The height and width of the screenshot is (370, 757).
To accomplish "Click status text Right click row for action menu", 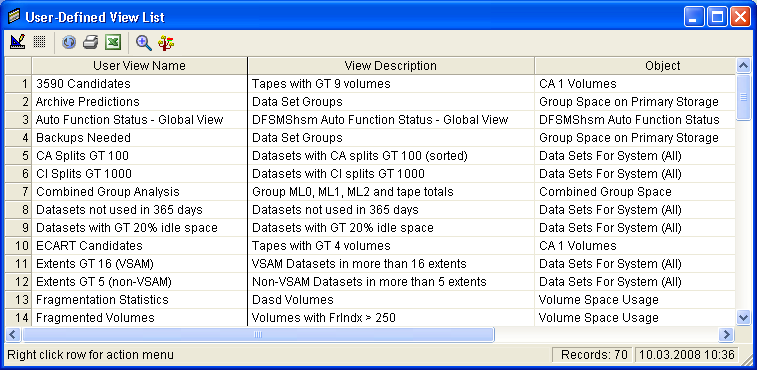I will (x=90, y=355).
